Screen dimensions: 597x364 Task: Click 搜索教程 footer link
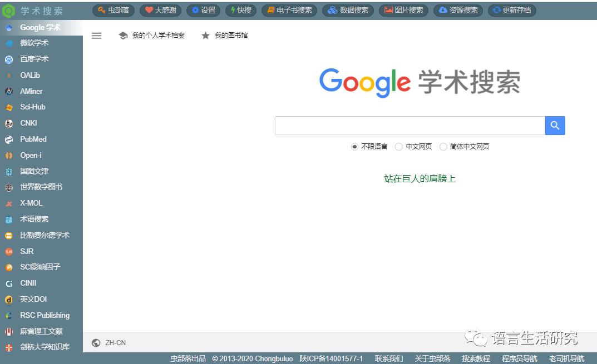(x=476, y=358)
